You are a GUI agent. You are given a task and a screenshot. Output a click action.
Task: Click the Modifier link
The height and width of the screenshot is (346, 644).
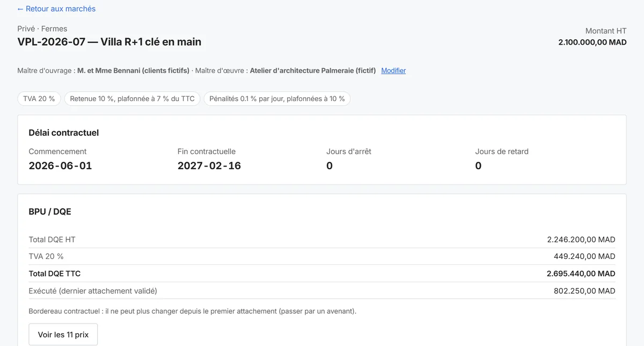point(393,70)
